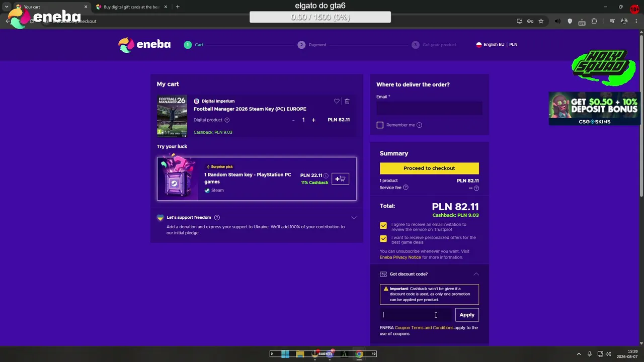Tick the Remember me checkbox
Viewport: 644px width, 362px height.
pyautogui.click(x=380, y=125)
